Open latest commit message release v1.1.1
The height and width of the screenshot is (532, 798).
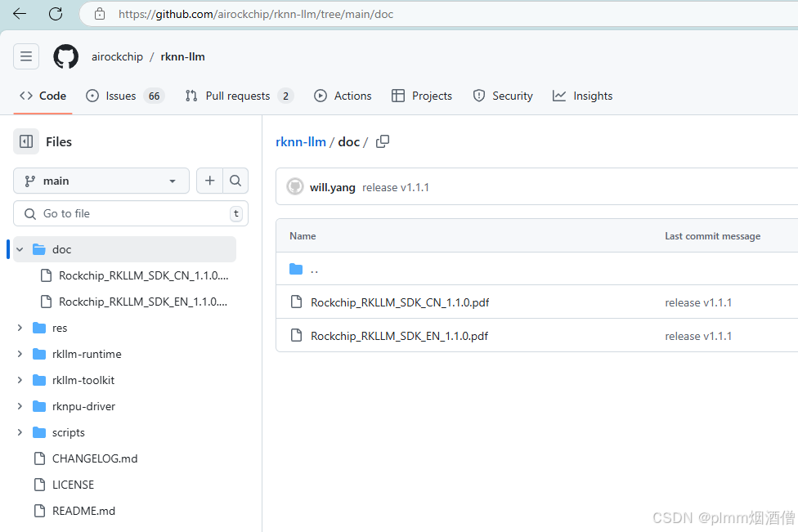click(x=396, y=187)
